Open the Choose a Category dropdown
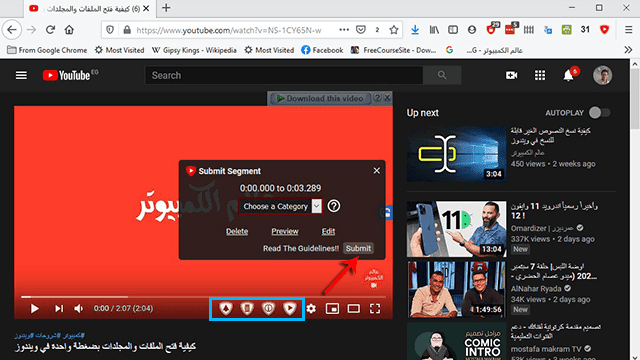The width and height of the screenshot is (640, 360). tap(280, 206)
